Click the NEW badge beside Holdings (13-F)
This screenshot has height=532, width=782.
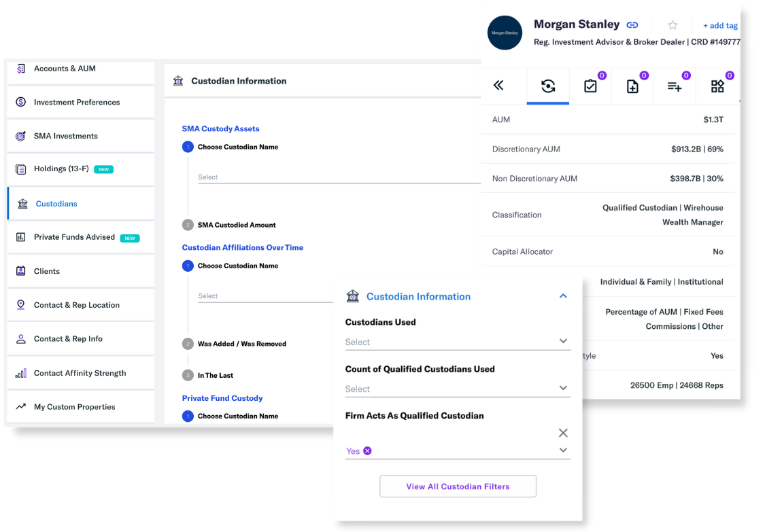(x=104, y=169)
